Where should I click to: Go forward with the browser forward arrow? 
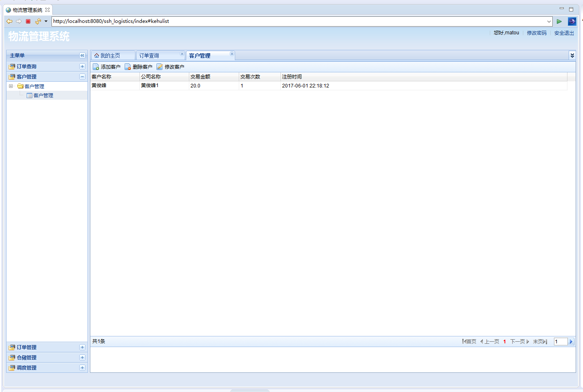(x=19, y=21)
